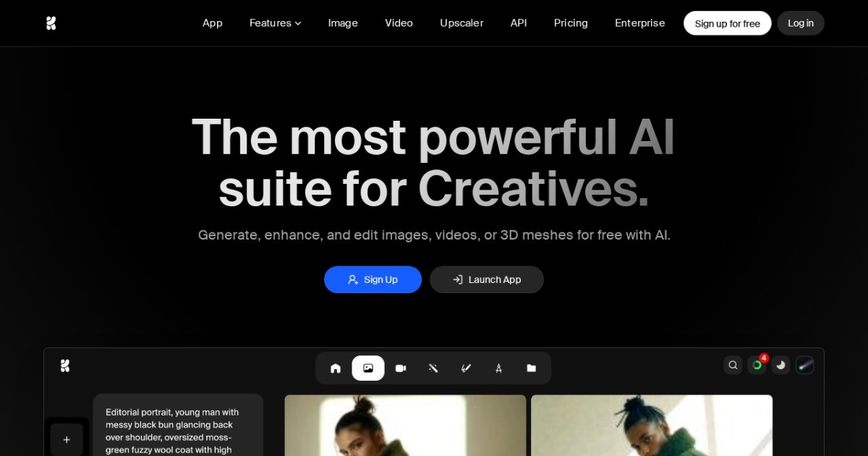Select the Image generation icon in the app toolbar
Screen dimensions: 868x456
pos(368,368)
